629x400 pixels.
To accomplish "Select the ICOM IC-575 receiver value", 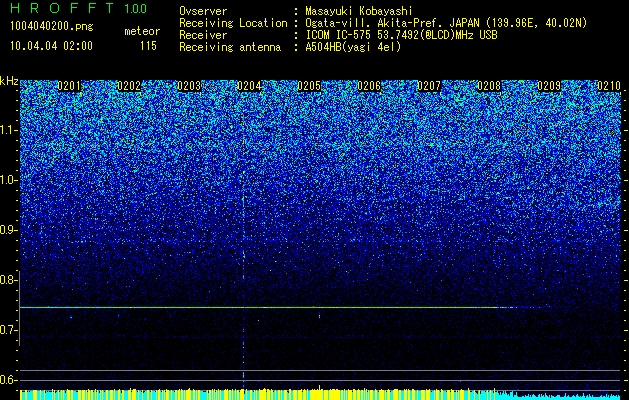I will pyautogui.click(x=401, y=35).
